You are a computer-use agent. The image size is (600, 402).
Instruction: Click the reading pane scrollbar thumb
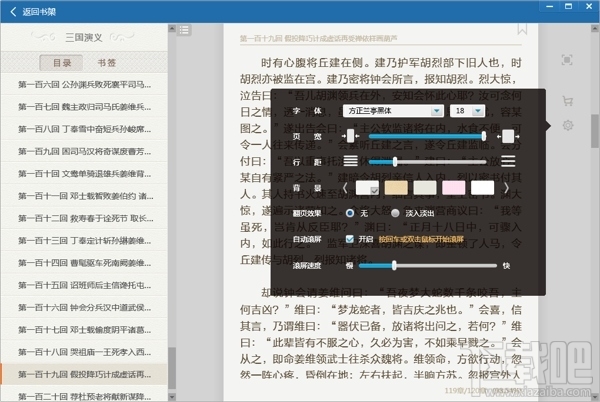(595, 131)
